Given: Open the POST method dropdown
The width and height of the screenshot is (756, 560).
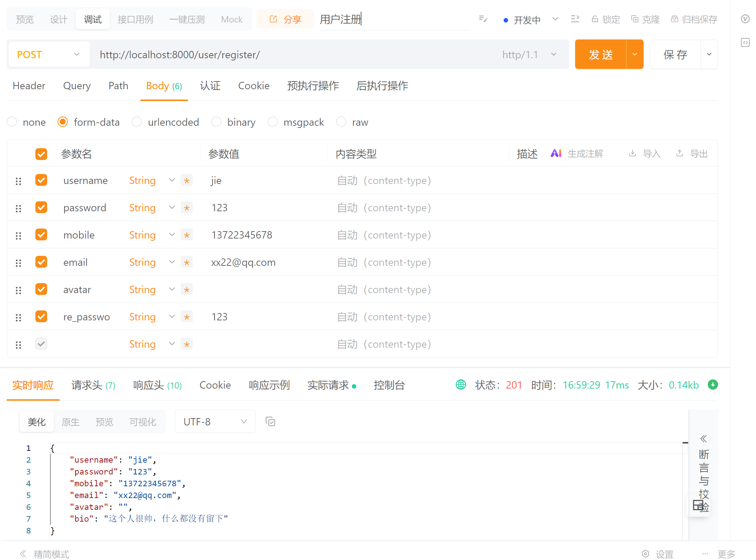Looking at the screenshot, I should click(x=48, y=55).
